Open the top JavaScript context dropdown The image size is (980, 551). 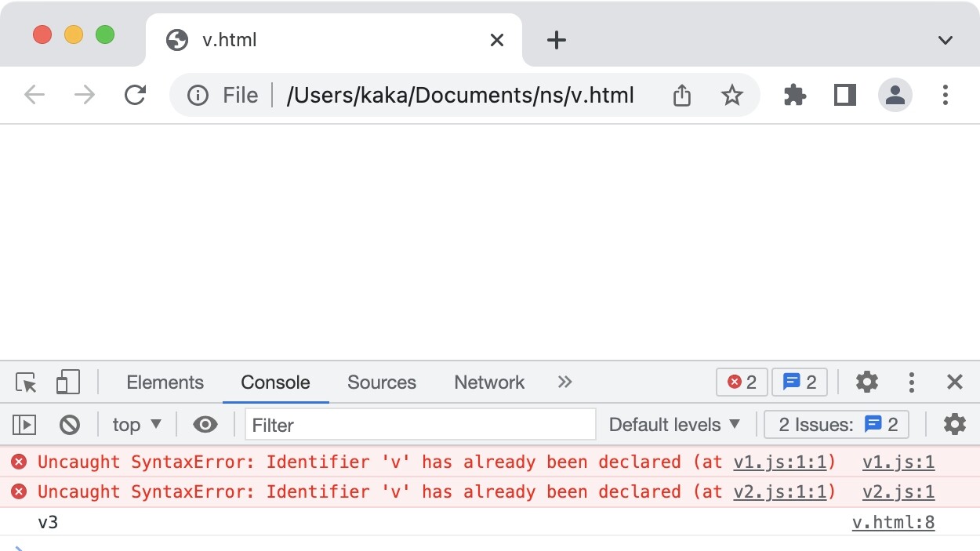(x=136, y=425)
